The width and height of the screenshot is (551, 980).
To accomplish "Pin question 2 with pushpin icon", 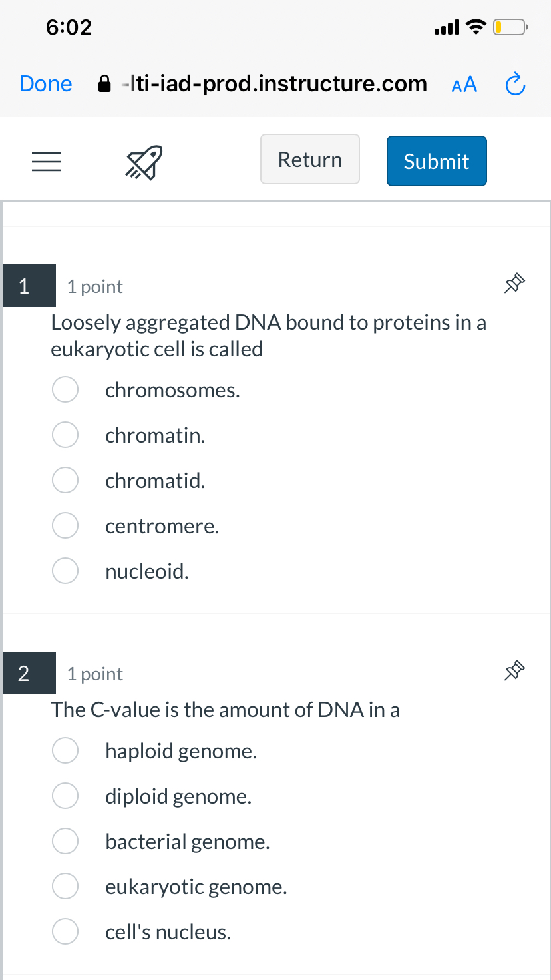I will (515, 671).
